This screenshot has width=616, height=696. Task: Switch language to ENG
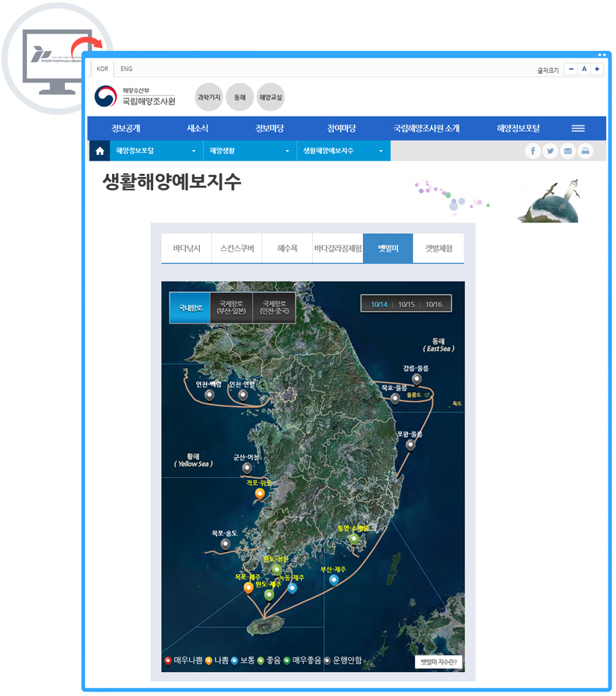[x=126, y=69]
